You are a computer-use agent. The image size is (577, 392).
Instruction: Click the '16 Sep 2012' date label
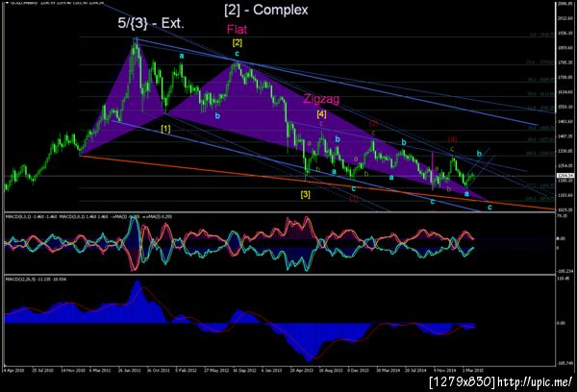[x=244, y=370]
